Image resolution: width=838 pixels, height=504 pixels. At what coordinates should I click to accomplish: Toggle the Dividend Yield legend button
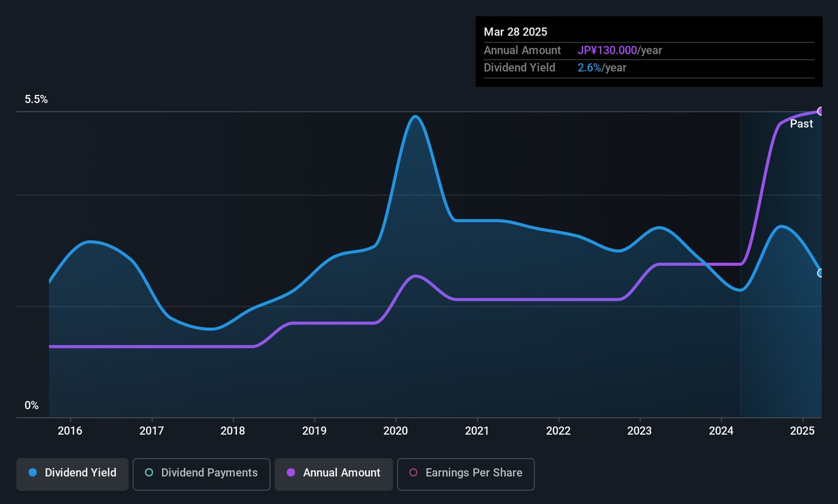pyautogui.click(x=73, y=473)
